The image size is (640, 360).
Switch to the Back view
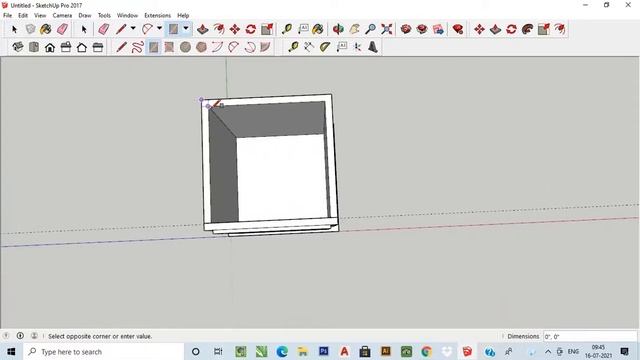coord(82,47)
